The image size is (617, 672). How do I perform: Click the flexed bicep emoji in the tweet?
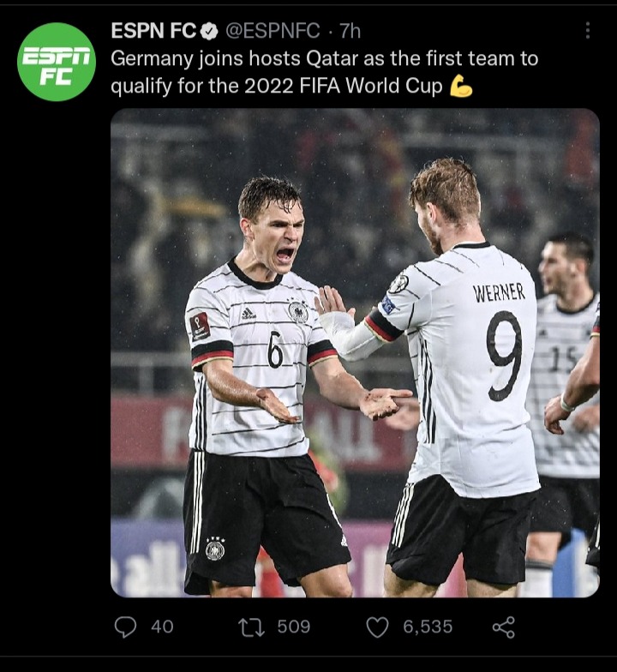tap(461, 86)
